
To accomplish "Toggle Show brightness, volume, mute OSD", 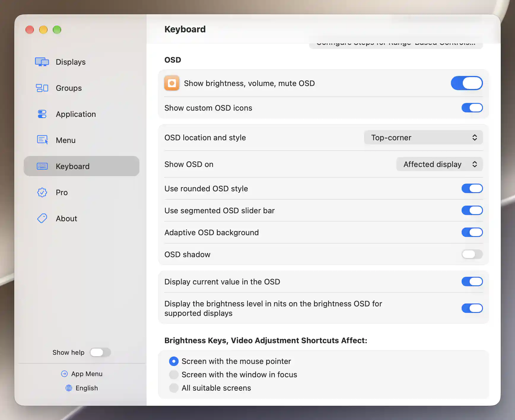I will tap(467, 83).
